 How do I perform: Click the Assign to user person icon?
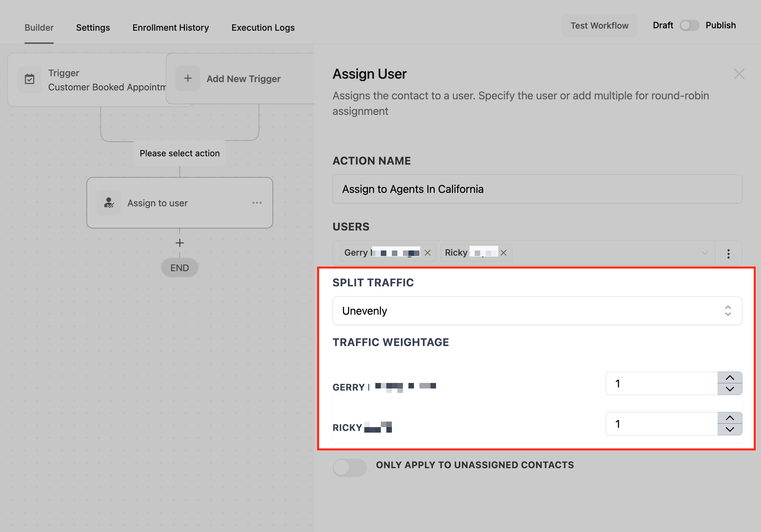pos(109,203)
